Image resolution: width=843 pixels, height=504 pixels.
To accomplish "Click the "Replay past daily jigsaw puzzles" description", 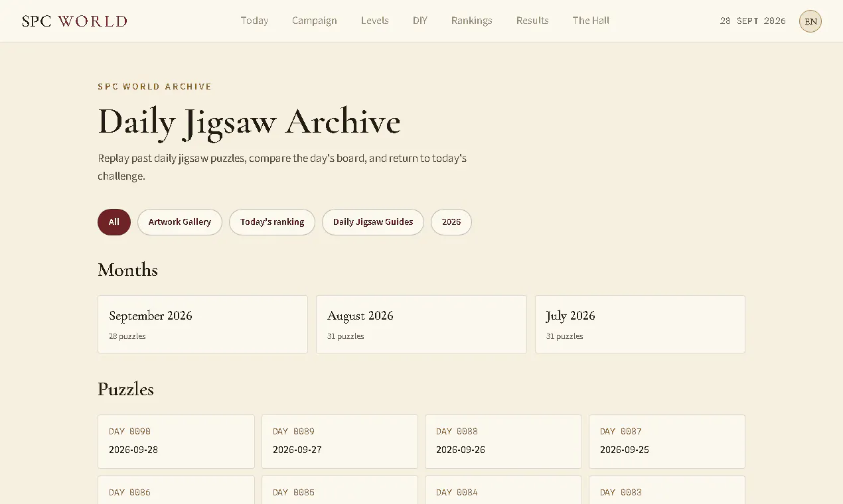I will (x=282, y=167).
